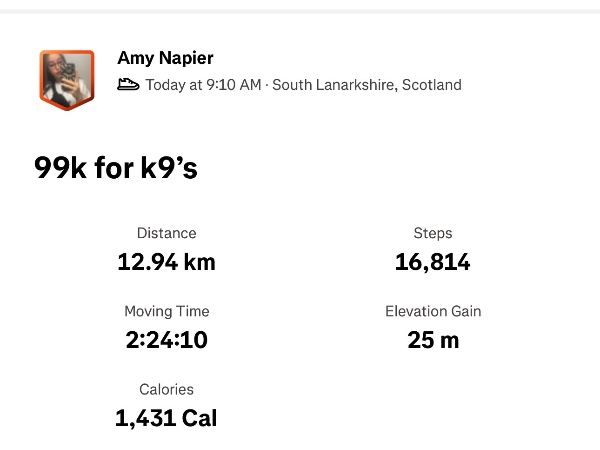Open the '99k for k9's' activity title

coord(116,168)
